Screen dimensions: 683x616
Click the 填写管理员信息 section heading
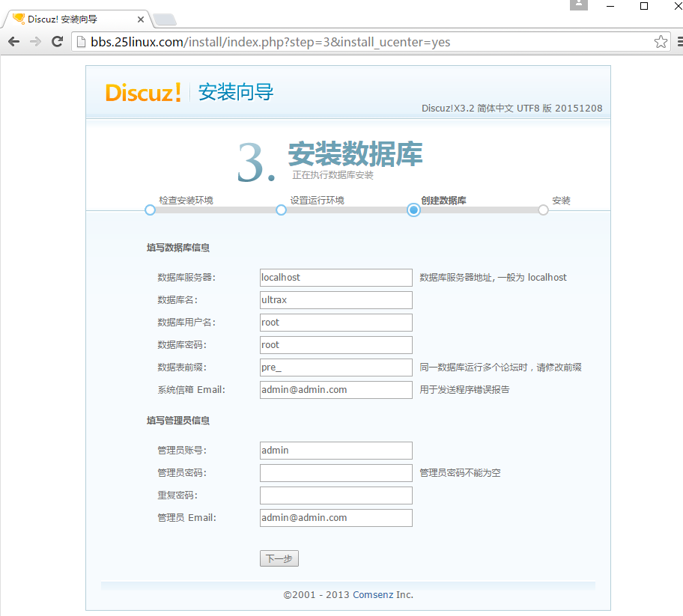[x=178, y=421]
